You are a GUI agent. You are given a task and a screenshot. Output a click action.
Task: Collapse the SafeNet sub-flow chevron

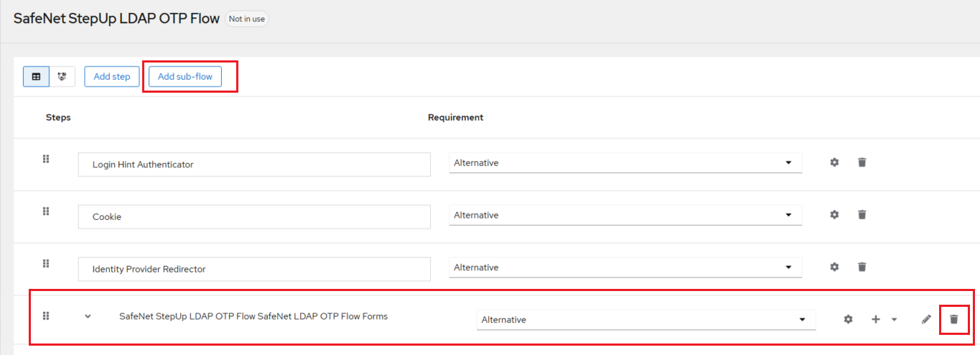(88, 316)
